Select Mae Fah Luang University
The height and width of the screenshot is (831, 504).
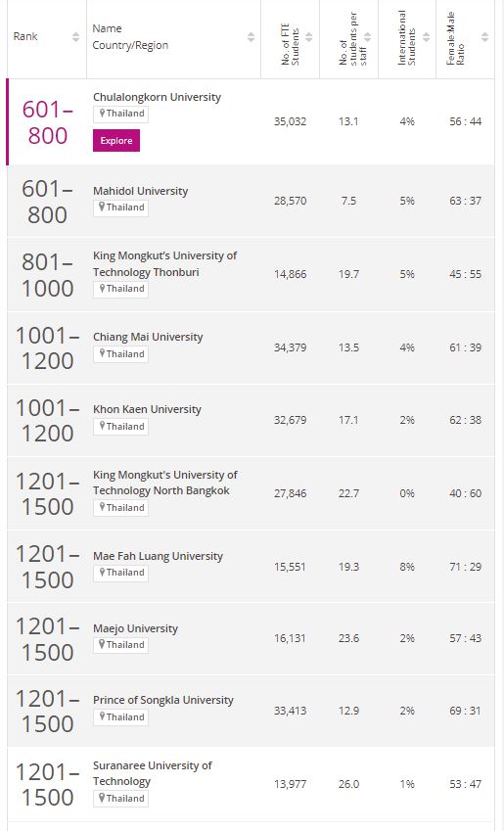click(x=158, y=556)
